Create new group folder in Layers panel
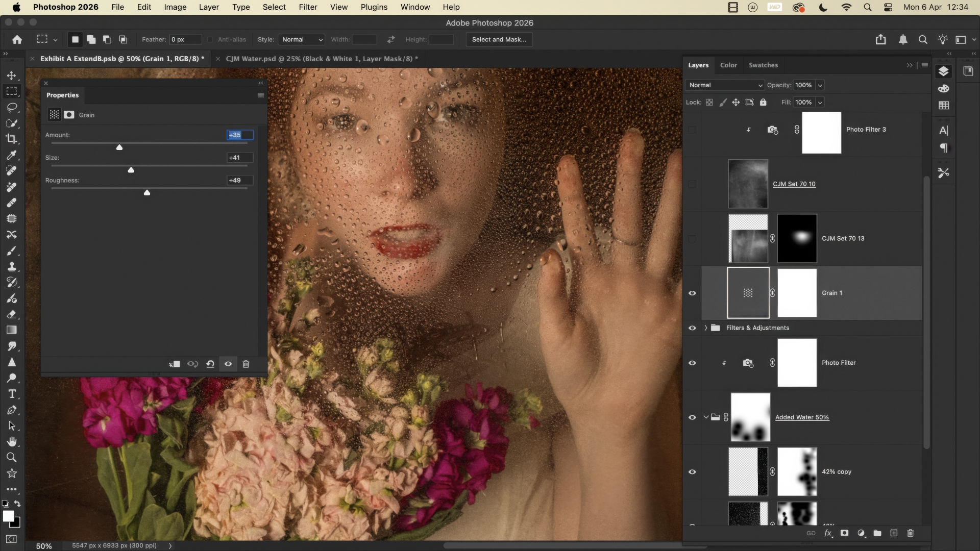This screenshot has width=980, height=551. [x=877, y=533]
